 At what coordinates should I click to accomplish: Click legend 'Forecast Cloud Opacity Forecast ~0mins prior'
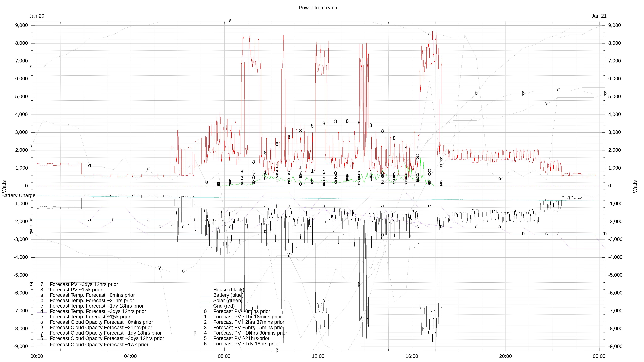101,322
